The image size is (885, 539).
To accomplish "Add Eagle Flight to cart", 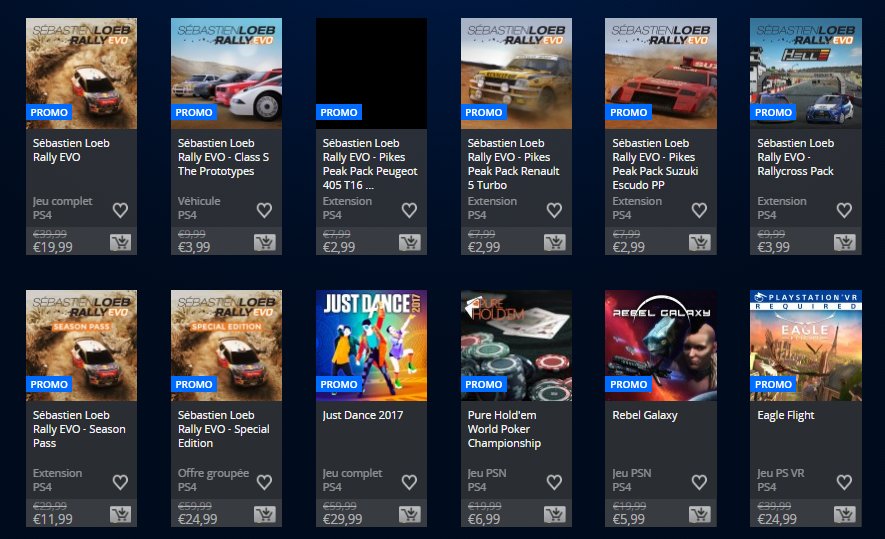I will tap(845, 515).
